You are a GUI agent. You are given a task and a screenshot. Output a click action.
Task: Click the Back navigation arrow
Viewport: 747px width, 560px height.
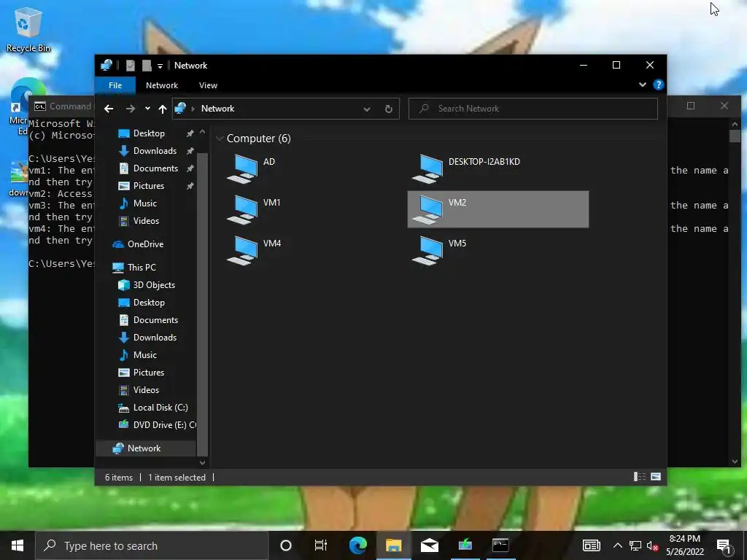pos(109,109)
